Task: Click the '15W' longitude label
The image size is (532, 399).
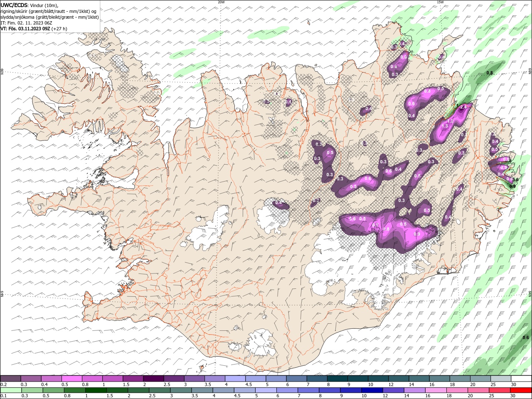Action: tap(440, 2)
